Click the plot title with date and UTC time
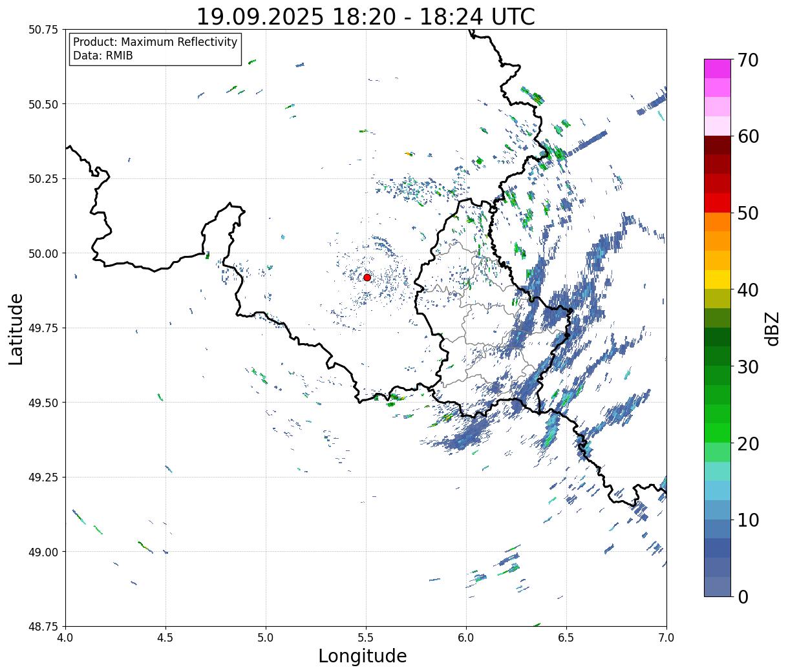The height and width of the screenshot is (672, 788). pos(366,16)
